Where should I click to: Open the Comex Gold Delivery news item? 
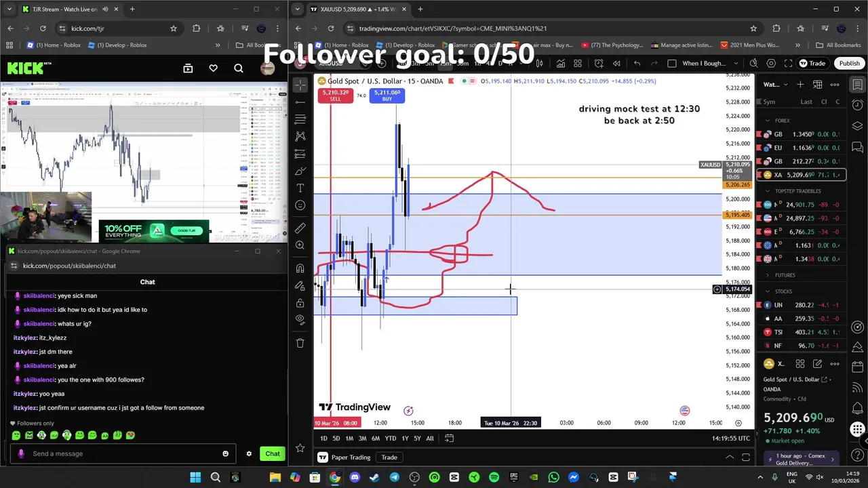pos(801,460)
